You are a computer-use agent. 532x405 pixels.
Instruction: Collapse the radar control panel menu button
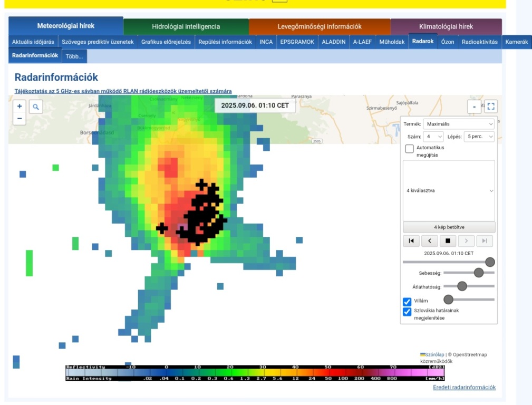pyautogui.click(x=474, y=107)
